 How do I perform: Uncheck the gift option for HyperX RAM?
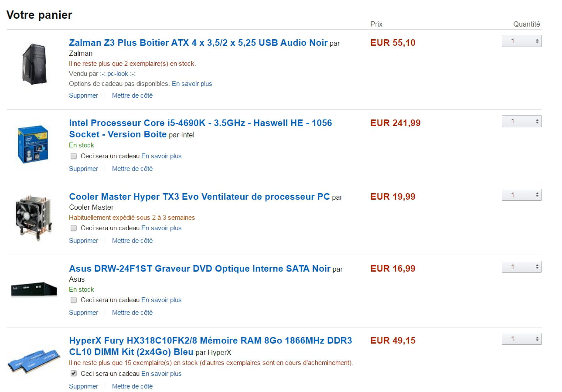pos(74,374)
